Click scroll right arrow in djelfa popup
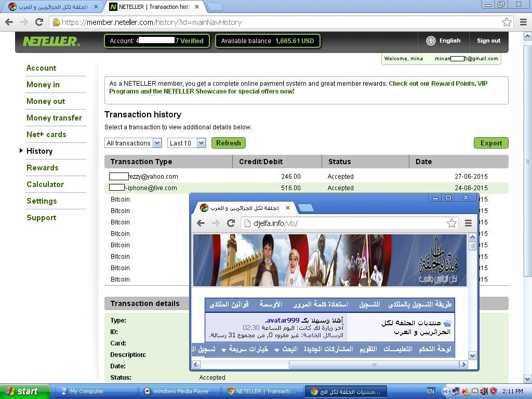 coord(463,365)
